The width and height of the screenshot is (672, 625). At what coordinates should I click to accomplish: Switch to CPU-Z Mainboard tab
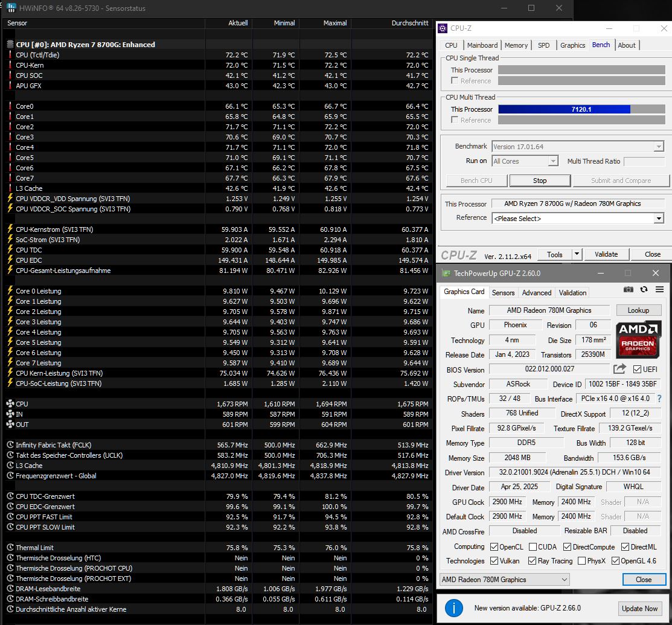coord(482,45)
